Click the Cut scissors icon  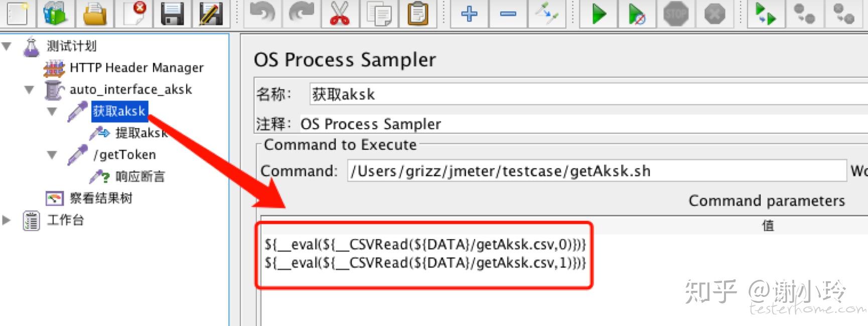(340, 13)
